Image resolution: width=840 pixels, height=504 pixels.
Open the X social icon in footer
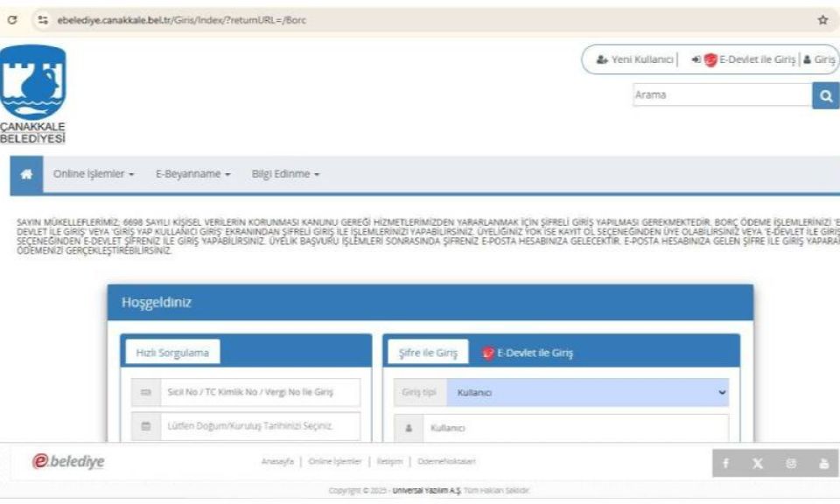coord(758,463)
